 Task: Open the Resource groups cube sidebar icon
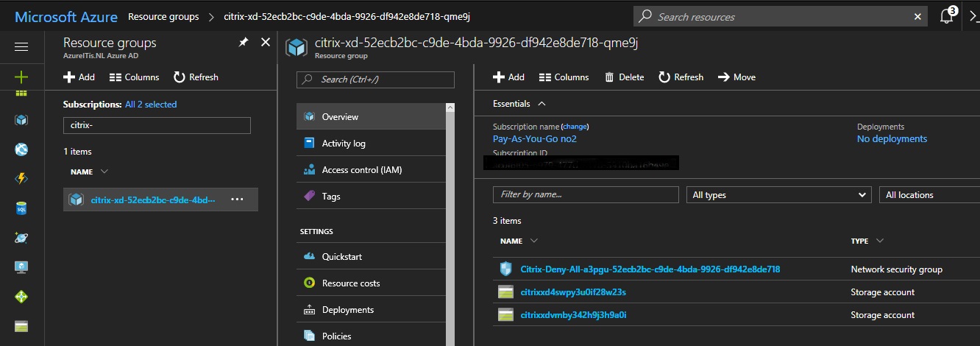pos(21,120)
